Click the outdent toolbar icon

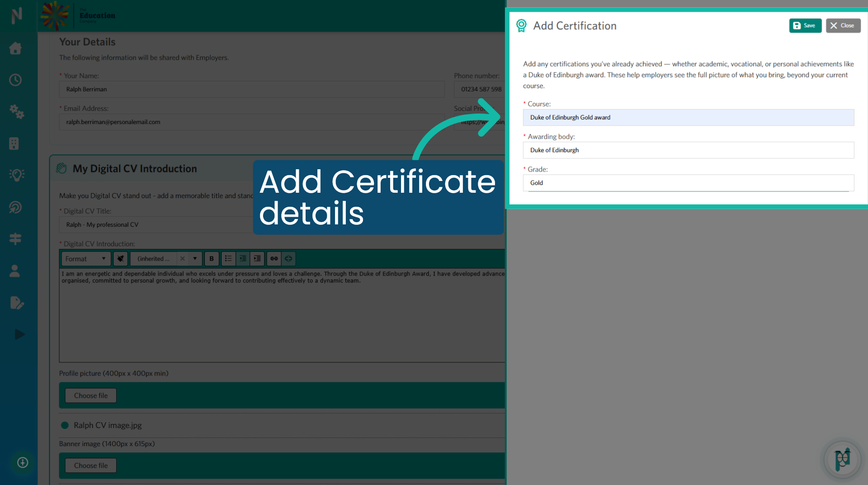coord(243,259)
